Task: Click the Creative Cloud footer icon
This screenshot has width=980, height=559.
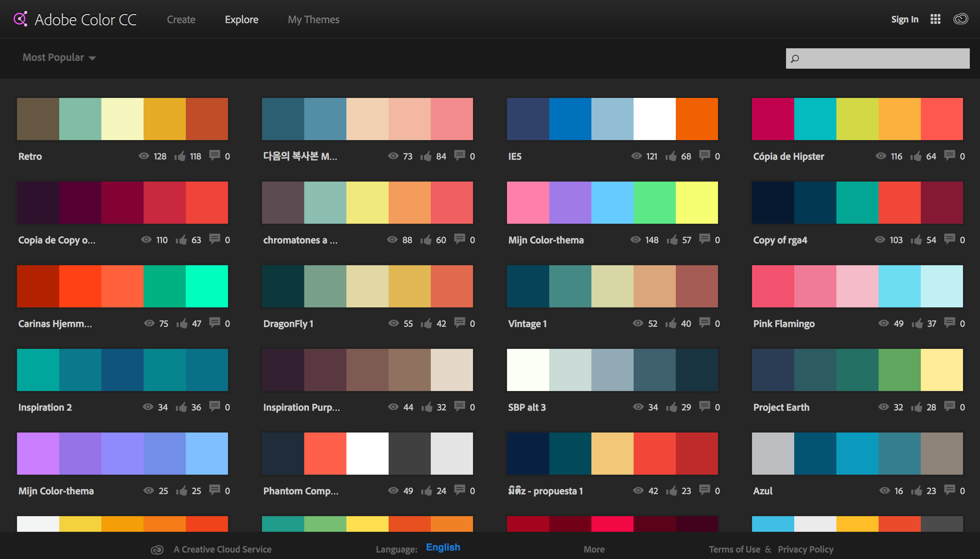Action: coord(157,550)
